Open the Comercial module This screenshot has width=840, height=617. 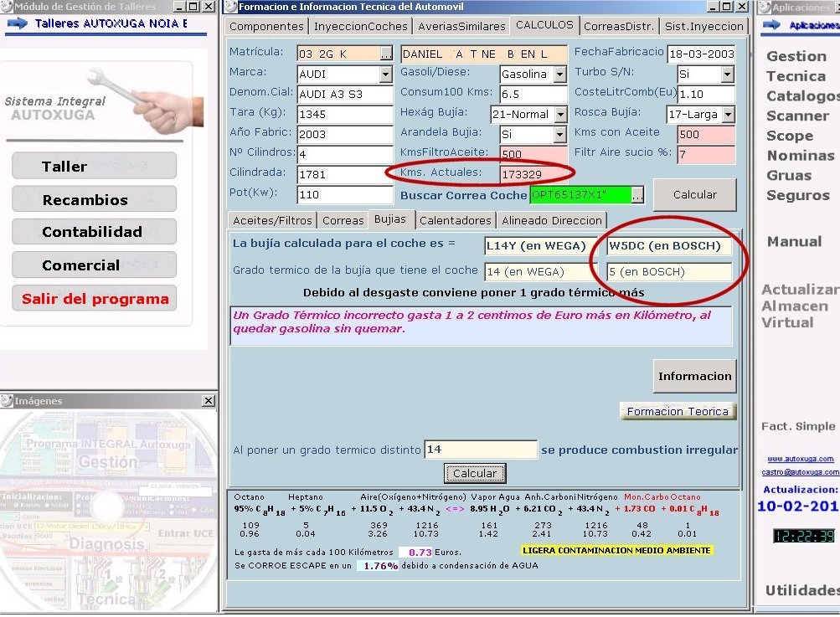[95, 265]
